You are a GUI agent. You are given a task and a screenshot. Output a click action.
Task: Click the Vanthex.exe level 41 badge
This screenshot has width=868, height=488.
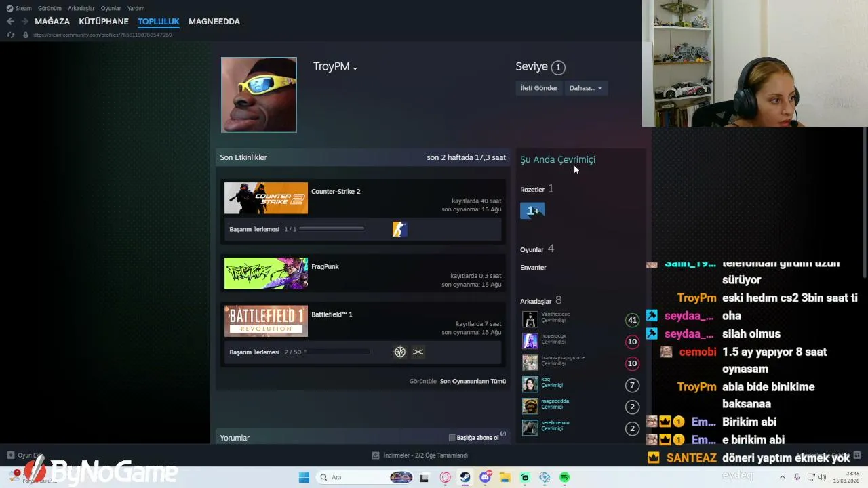(632, 320)
